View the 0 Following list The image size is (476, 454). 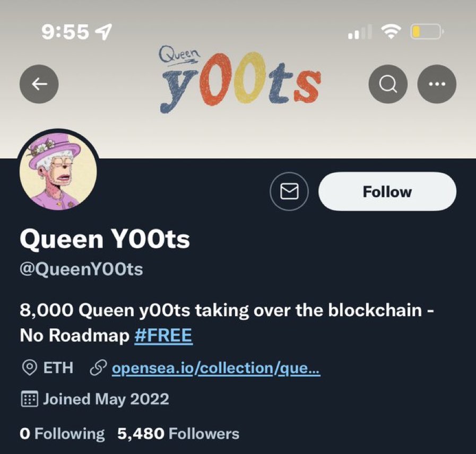62,433
